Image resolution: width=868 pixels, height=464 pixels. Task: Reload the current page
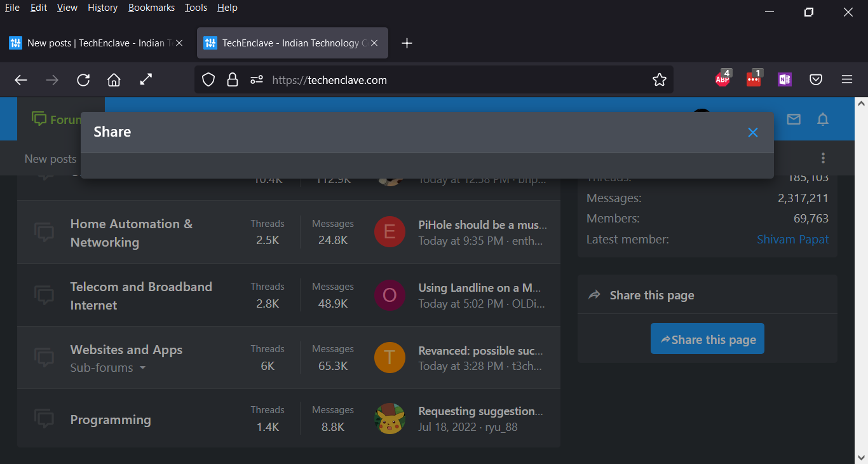tap(83, 79)
